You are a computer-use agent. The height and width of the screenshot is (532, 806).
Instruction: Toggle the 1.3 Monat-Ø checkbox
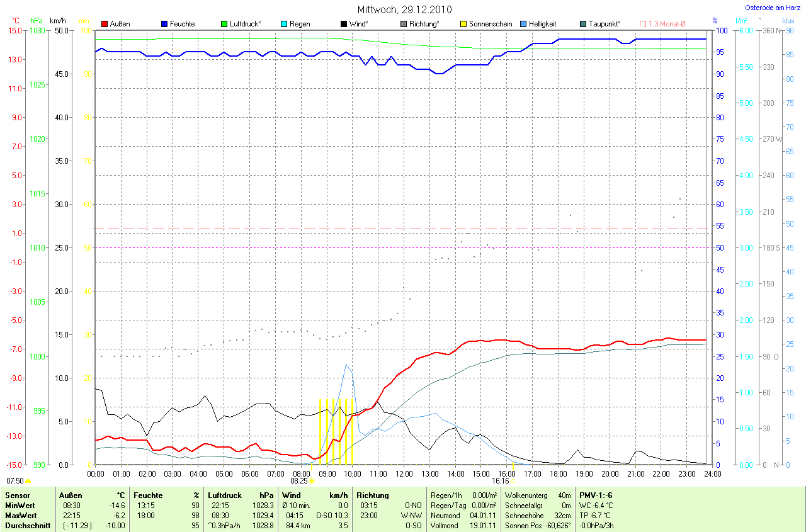643,24
